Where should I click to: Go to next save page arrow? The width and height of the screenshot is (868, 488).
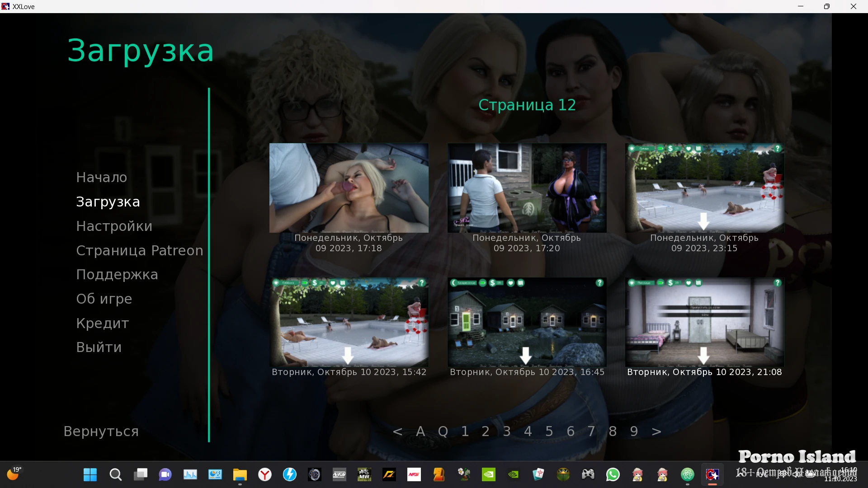pos(656,432)
